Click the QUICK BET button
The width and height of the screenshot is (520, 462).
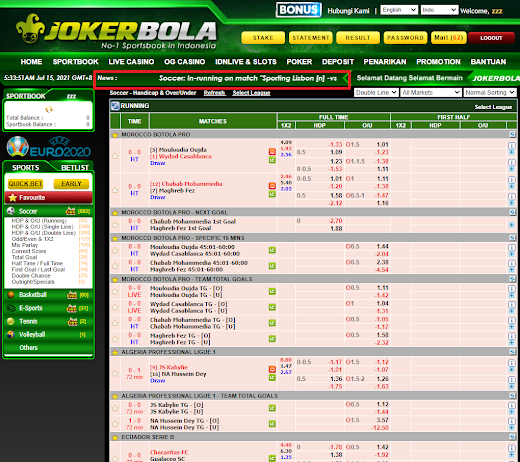[25, 184]
